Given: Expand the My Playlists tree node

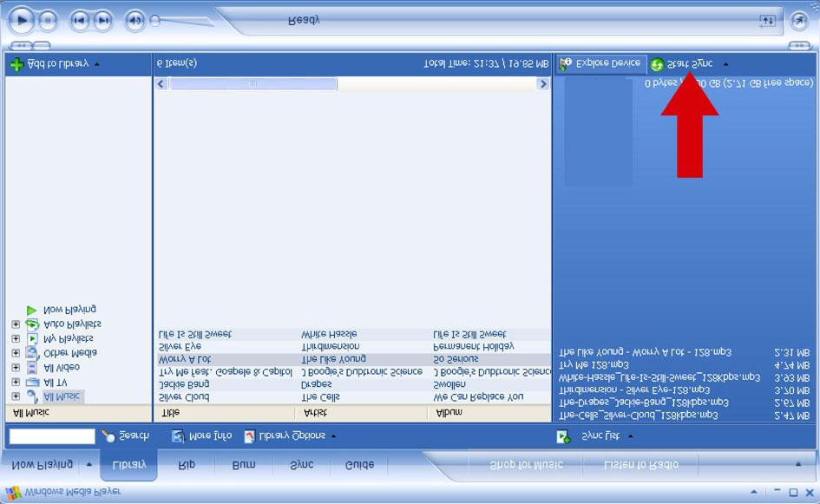Looking at the screenshot, I should (16, 339).
